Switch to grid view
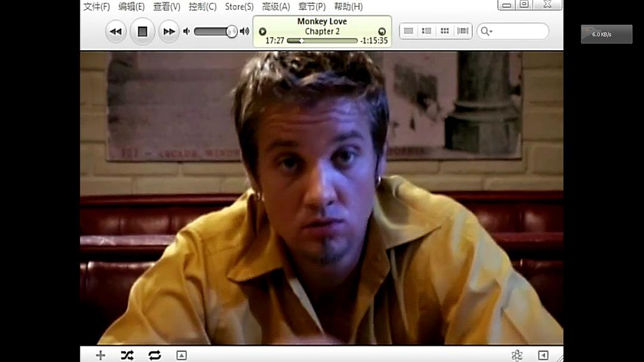644x362 pixels. [445, 31]
